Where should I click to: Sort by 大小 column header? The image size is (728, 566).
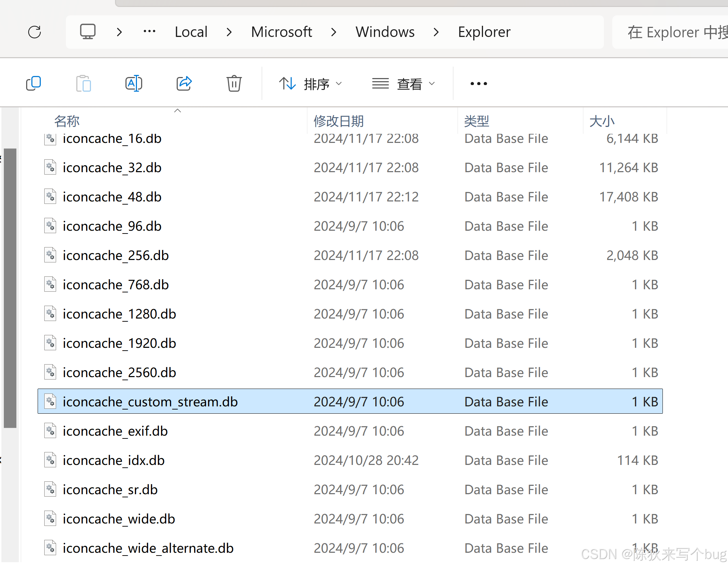[x=602, y=121]
